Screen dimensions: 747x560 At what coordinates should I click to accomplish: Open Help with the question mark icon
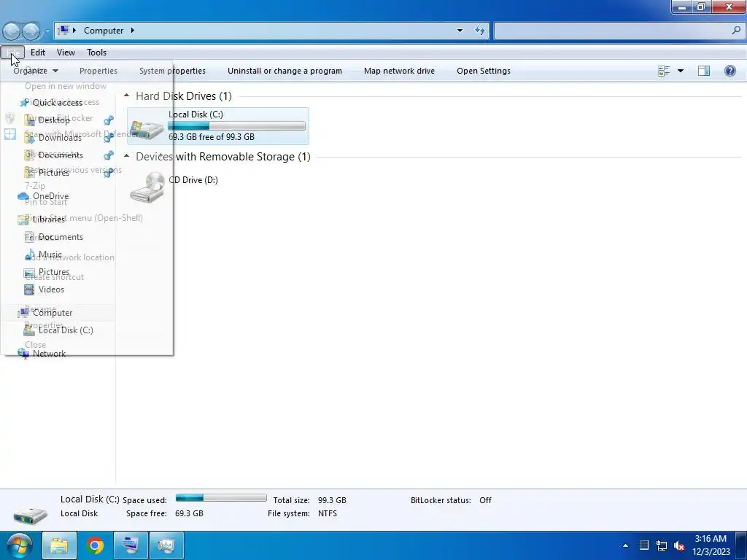tap(729, 71)
